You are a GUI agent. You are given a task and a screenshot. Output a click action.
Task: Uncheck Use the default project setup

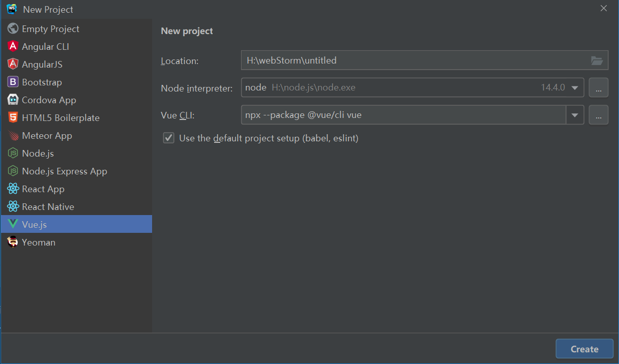point(168,138)
